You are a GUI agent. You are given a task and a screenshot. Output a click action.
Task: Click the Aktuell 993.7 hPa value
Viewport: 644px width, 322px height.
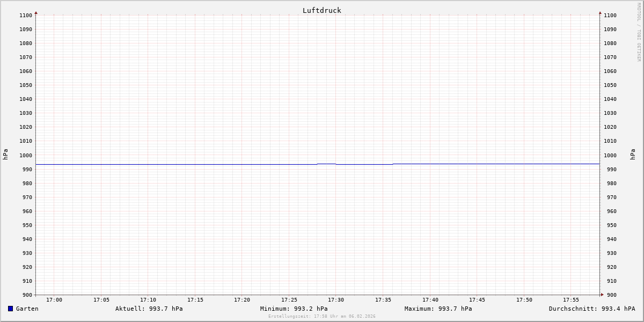pyautogui.click(x=149, y=309)
